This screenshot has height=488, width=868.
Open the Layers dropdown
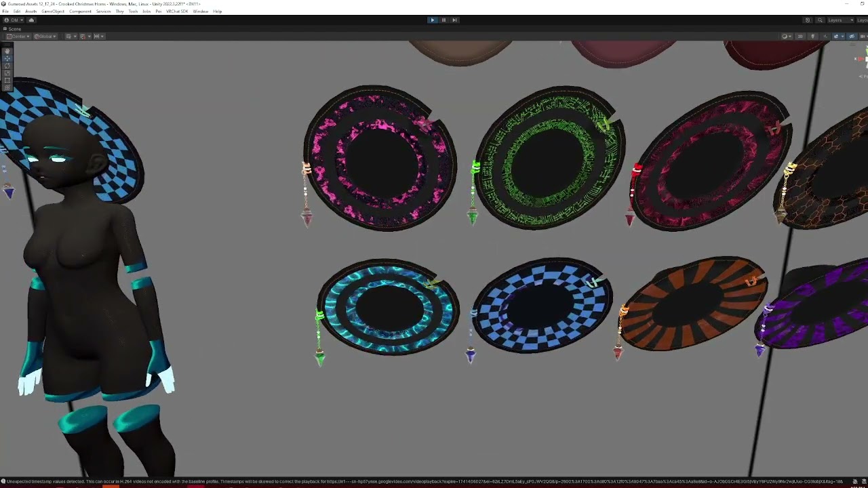[x=841, y=20]
